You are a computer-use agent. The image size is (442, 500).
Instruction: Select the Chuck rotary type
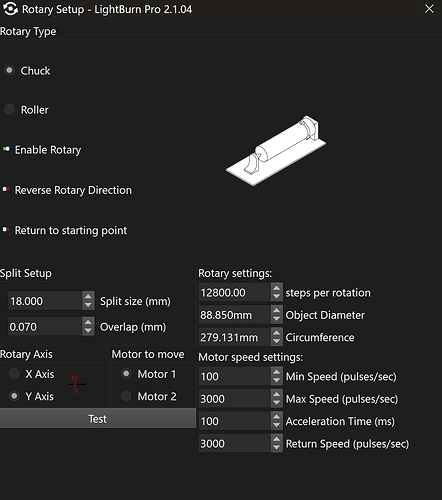pos(9,70)
